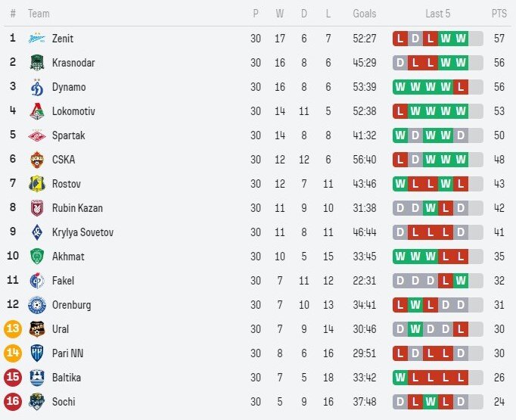Click Zenit's first loss result badge
This screenshot has height=420, width=516.
(400, 39)
